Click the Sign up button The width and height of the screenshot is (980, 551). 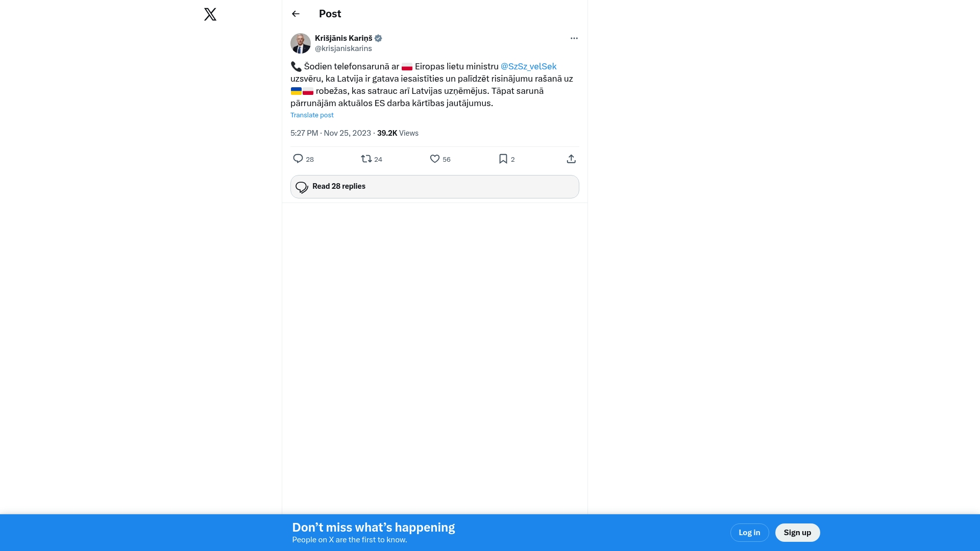[797, 533]
